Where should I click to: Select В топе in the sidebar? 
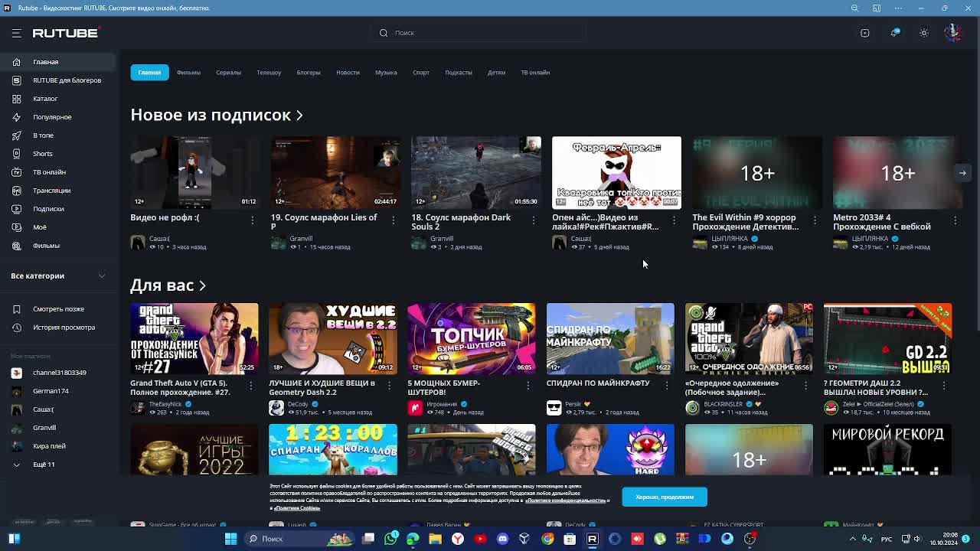(x=58, y=135)
